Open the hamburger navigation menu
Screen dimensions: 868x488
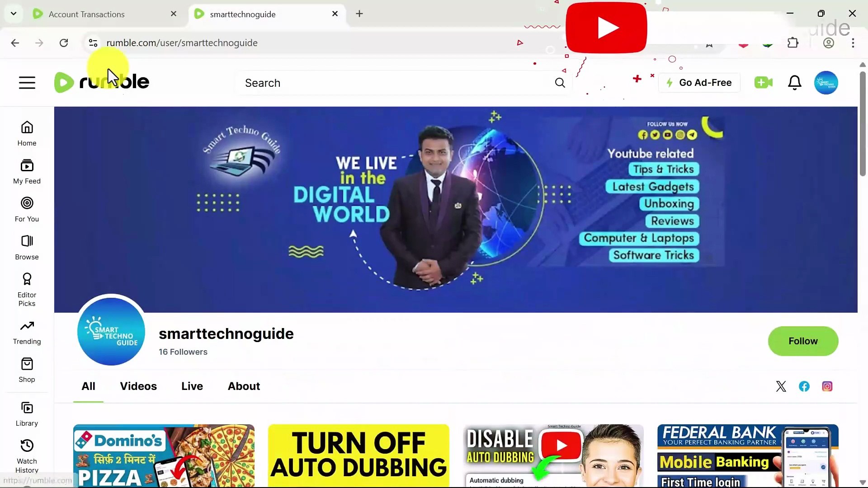coord(27,83)
